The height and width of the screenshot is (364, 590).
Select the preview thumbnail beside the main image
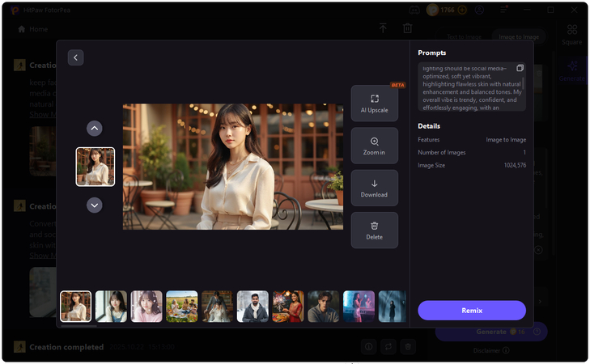click(96, 167)
